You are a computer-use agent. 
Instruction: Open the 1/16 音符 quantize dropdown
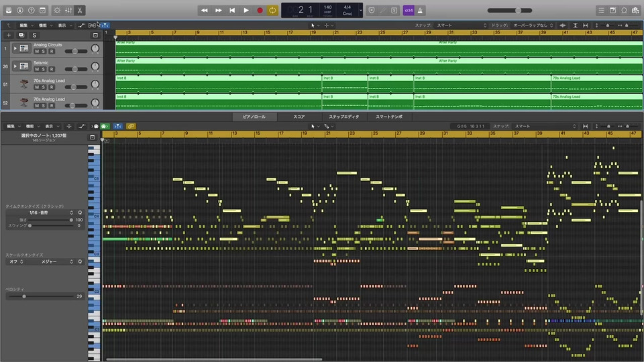click(x=42, y=212)
